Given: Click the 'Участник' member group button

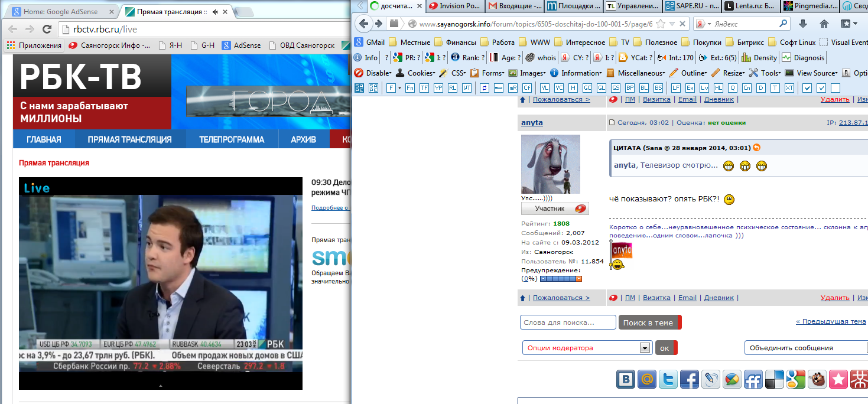Looking at the screenshot, I should (x=555, y=208).
